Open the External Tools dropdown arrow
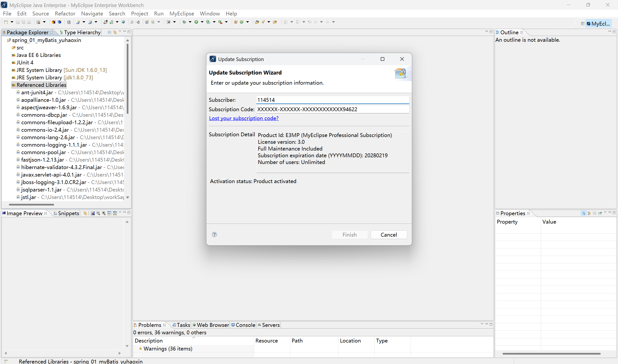The image size is (618, 364). (x=226, y=22)
